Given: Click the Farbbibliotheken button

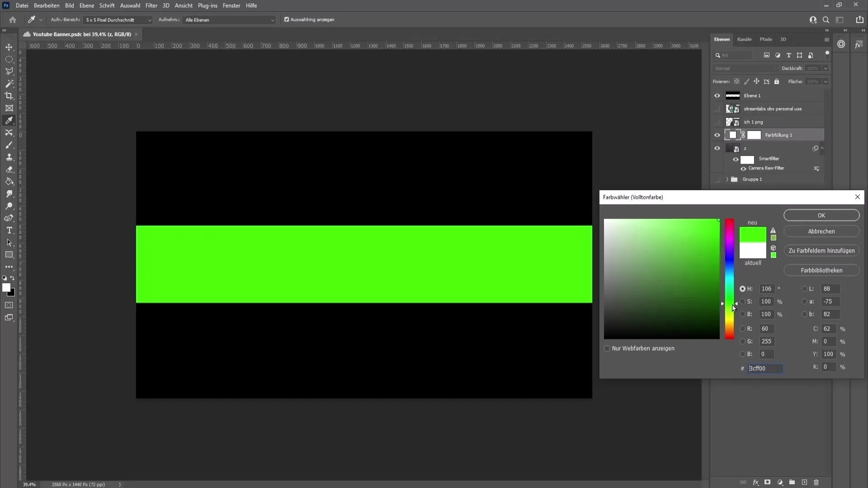Looking at the screenshot, I should point(821,270).
